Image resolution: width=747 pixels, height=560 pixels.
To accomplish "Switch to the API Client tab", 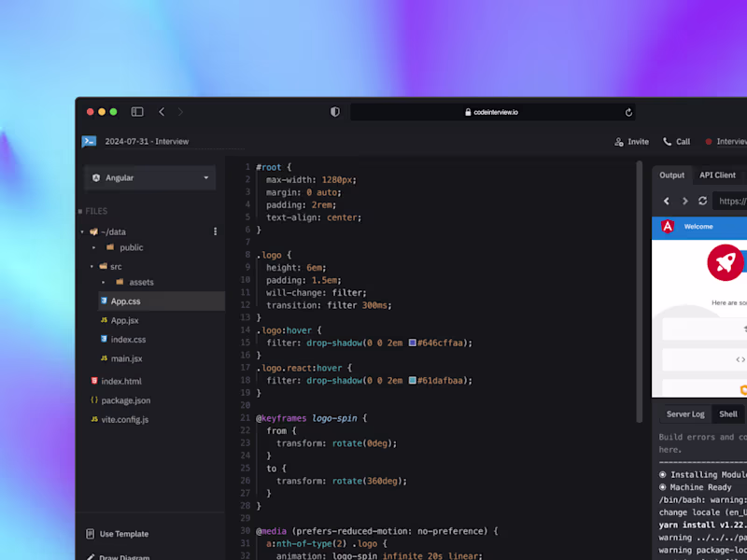I will point(717,175).
